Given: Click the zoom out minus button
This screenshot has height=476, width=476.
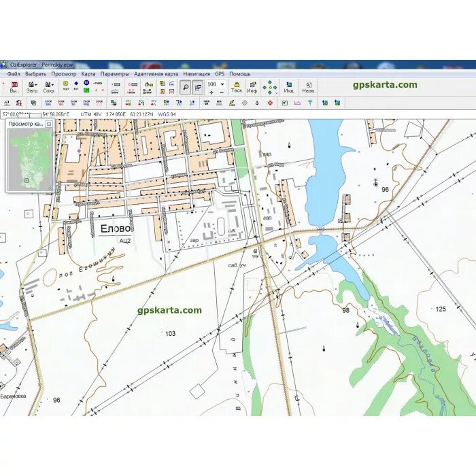Looking at the screenshot, I should pos(222,92).
